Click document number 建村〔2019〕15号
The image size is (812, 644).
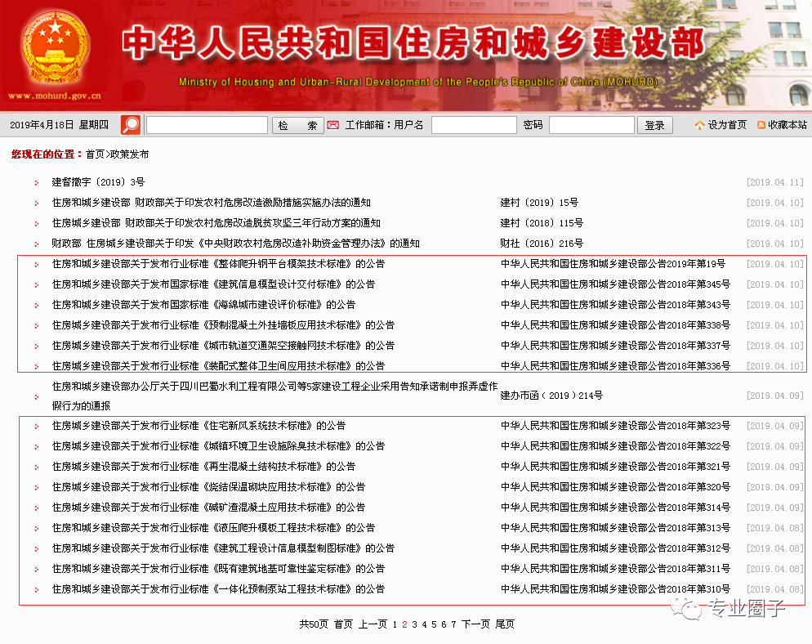[539, 203]
